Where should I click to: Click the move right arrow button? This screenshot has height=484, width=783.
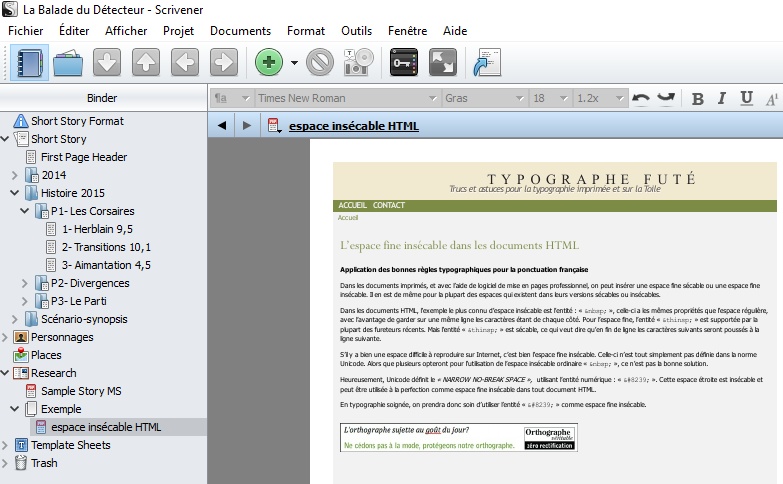point(224,62)
